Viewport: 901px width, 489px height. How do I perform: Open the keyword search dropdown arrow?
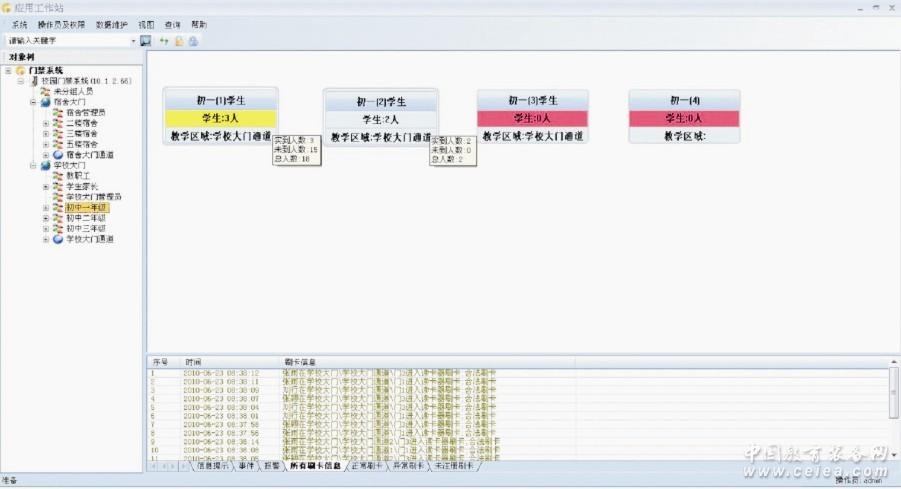pos(133,41)
